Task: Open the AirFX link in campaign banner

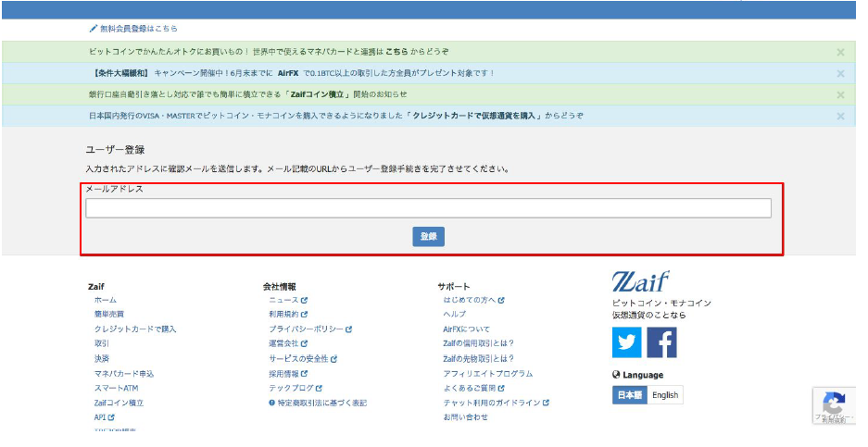Action: tap(288, 73)
